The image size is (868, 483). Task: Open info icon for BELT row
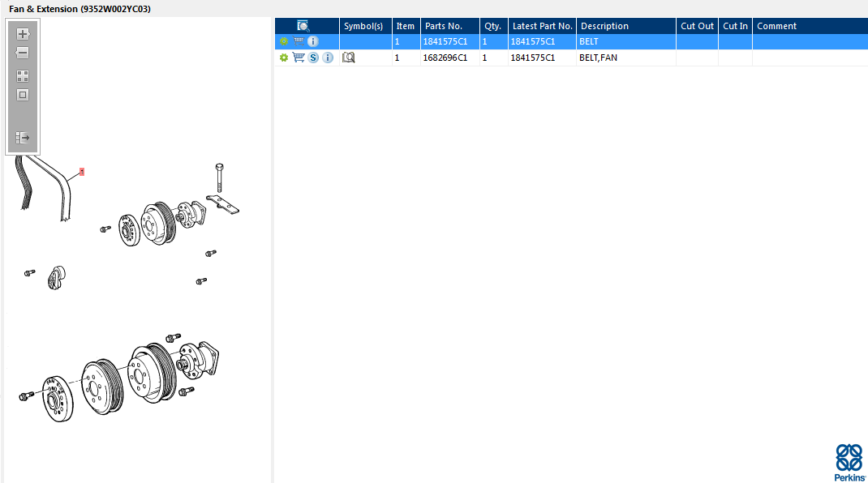[313, 41]
